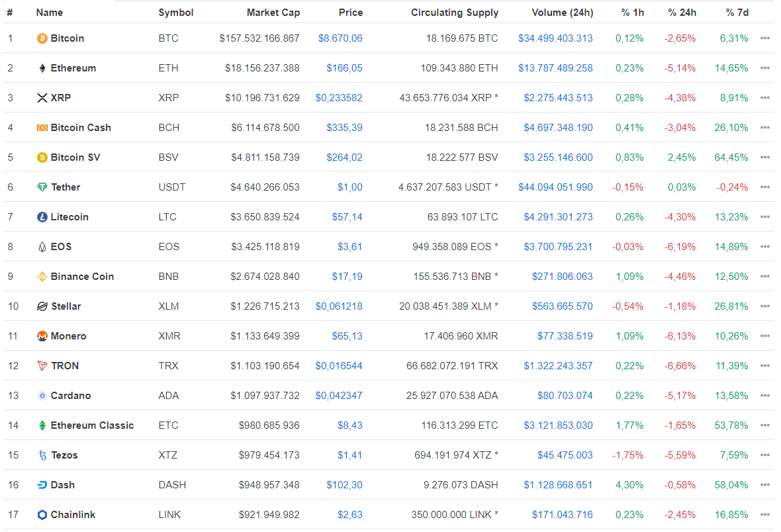Select the Ethereum Classic name link
This screenshot has height=532, width=781.
click(92, 425)
